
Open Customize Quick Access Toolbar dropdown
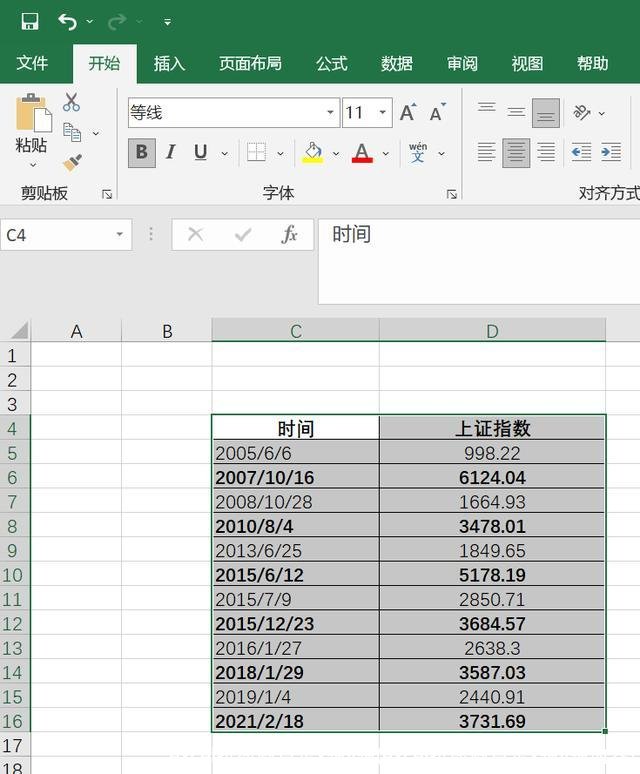tap(168, 22)
